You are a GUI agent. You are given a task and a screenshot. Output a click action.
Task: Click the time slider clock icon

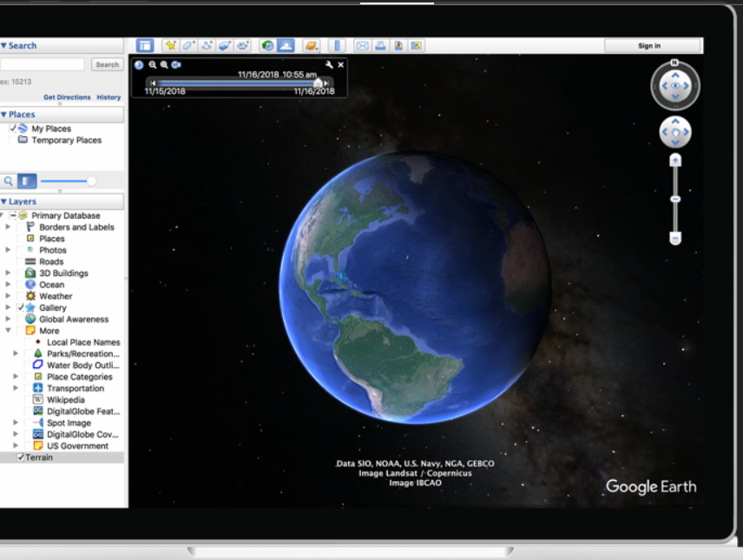(x=139, y=65)
